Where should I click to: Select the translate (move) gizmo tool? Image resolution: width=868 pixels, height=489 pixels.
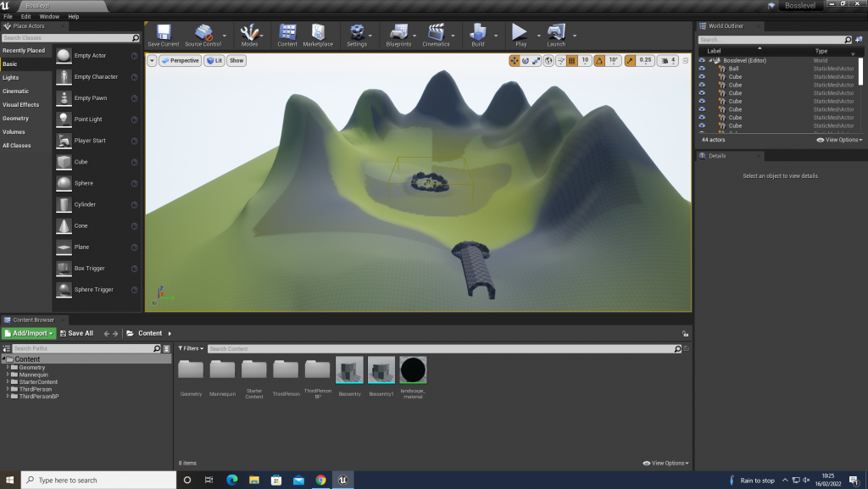tap(515, 61)
